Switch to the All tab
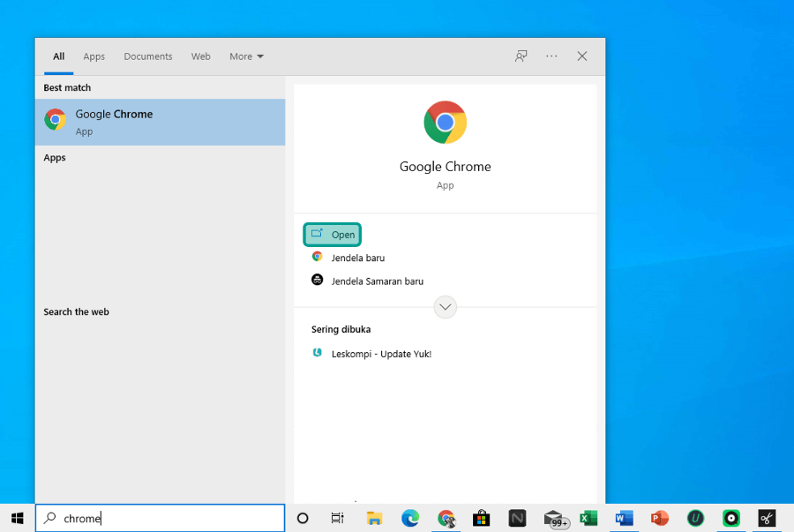Viewport: 794px width, 532px height. (x=59, y=56)
